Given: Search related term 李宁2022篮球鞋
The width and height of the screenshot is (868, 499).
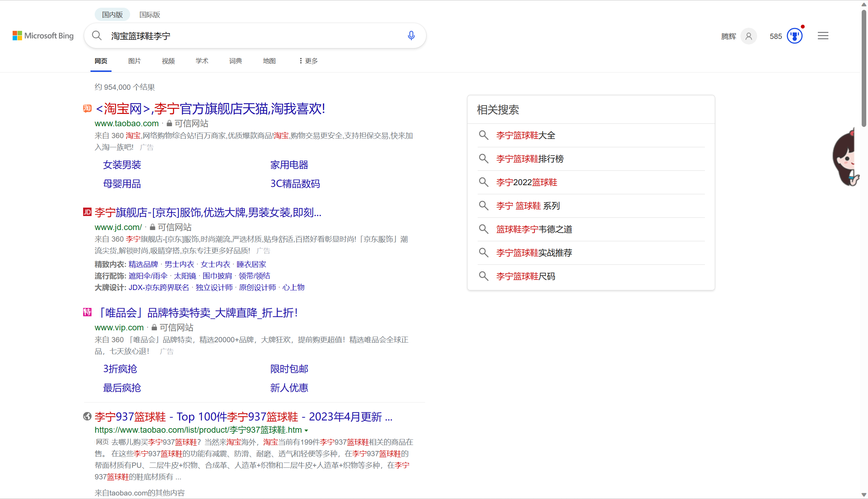Looking at the screenshot, I should coord(527,182).
